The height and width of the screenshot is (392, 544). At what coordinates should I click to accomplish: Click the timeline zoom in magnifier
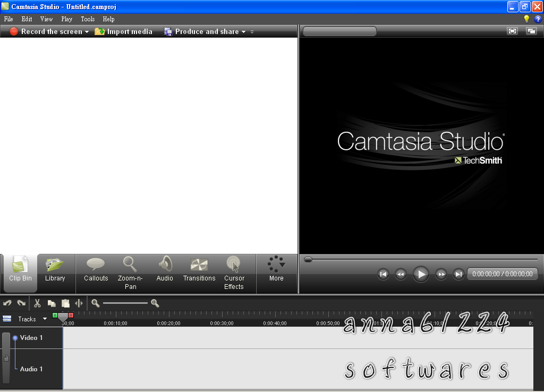pyautogui.click(x=155, y=303)
